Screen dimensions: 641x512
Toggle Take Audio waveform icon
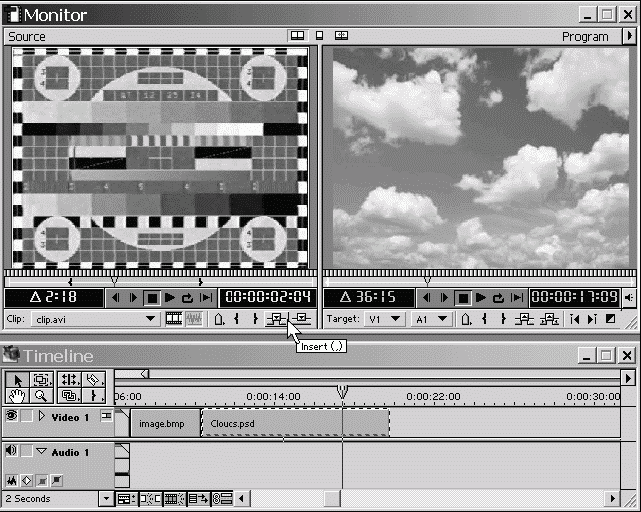(194, 319)
